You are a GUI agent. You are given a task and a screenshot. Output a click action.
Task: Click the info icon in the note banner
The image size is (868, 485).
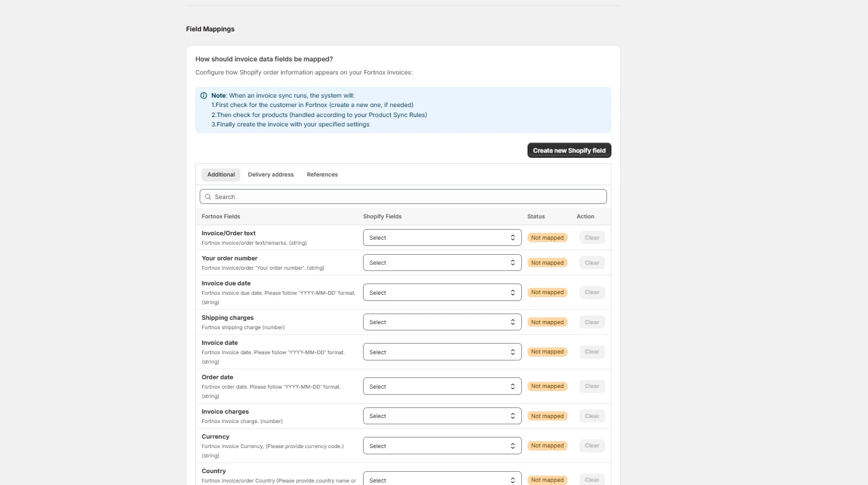point(204,96)
